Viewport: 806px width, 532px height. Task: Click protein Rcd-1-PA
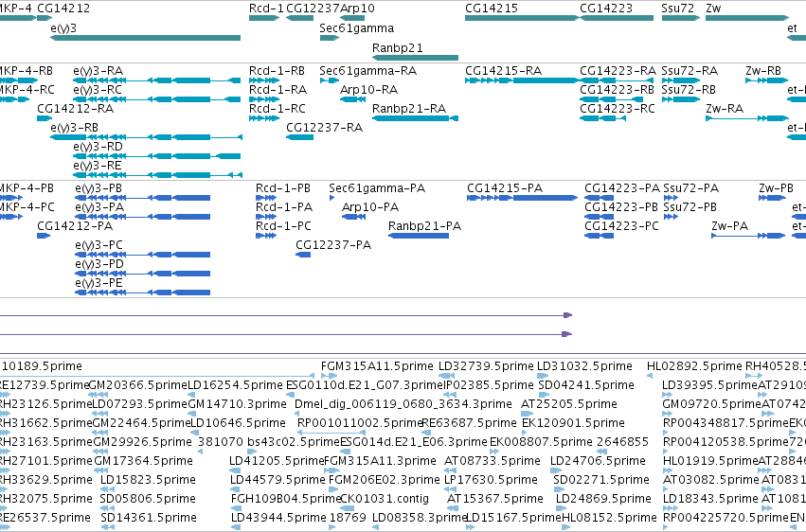[x=266, y=217]
